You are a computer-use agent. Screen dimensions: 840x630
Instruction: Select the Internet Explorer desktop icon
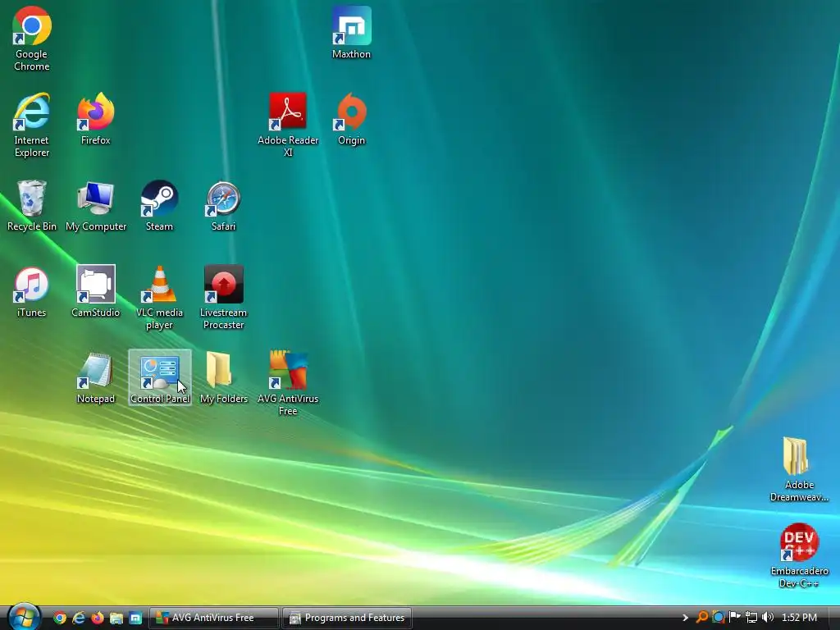pos(32,125)
